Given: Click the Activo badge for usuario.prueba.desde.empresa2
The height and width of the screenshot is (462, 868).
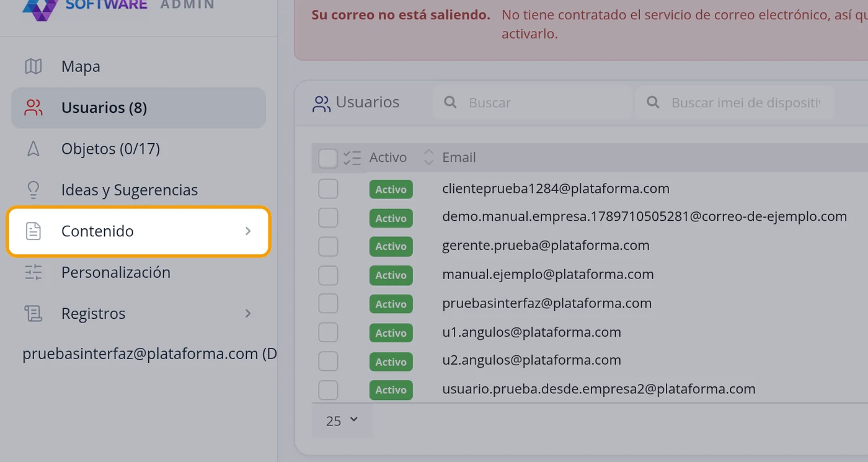Looking at the screenshot, I should click(x=391, y=389).
